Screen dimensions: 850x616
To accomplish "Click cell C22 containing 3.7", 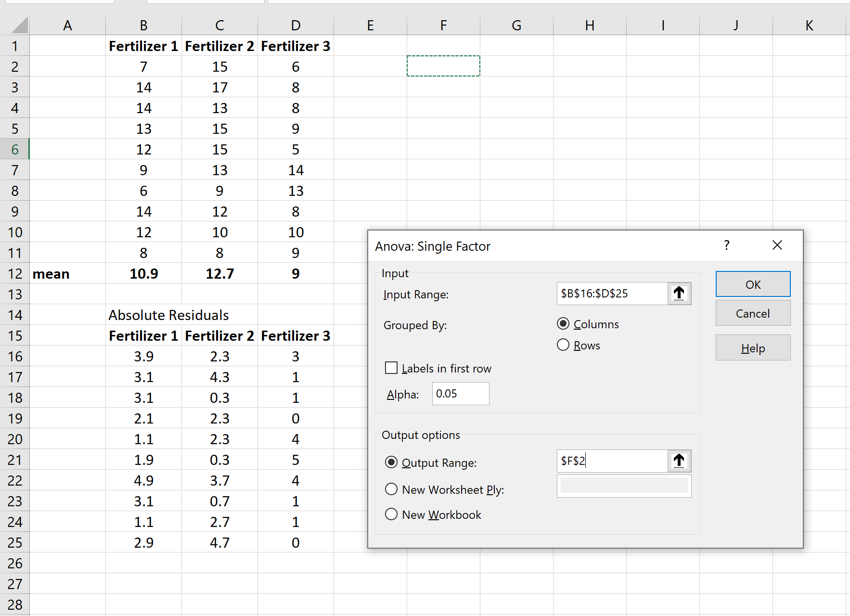I will pos(219,480).
